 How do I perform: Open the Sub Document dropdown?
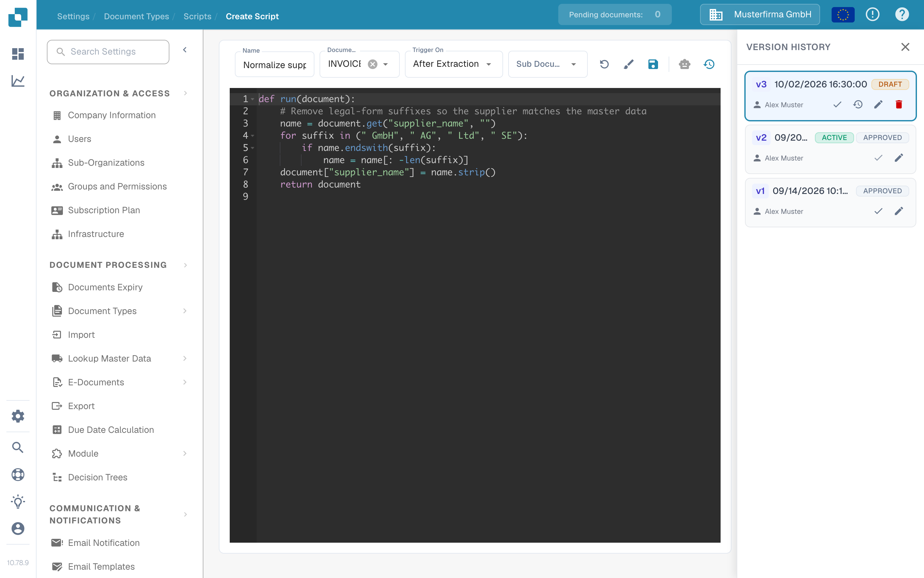(548, 64)
